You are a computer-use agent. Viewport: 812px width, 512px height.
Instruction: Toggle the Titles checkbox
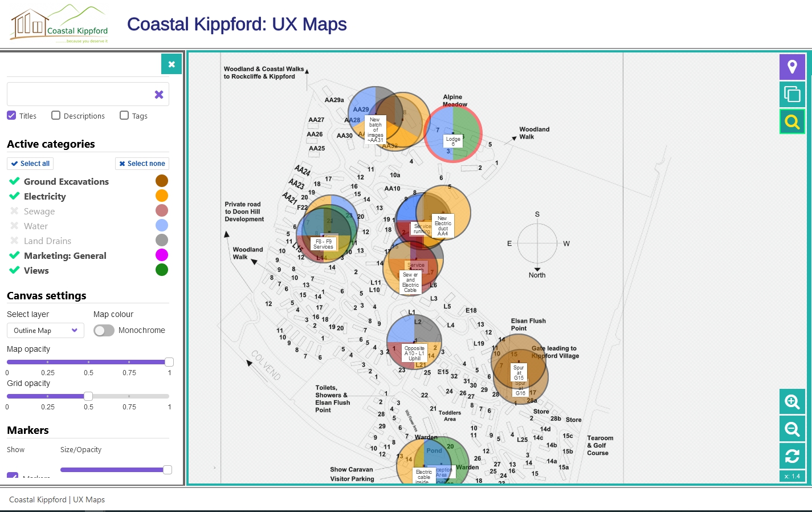tap(11, 115)
